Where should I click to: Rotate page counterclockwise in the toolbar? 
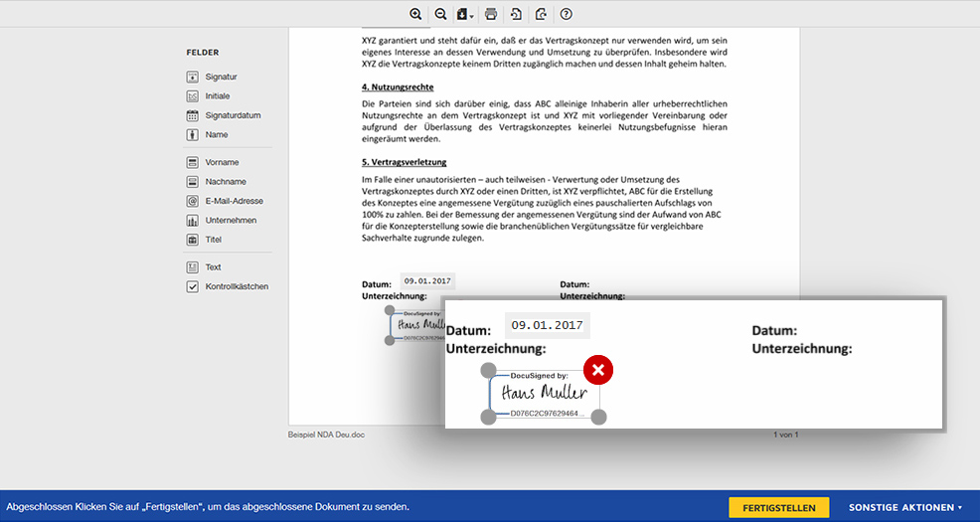[x=516, y=14]
